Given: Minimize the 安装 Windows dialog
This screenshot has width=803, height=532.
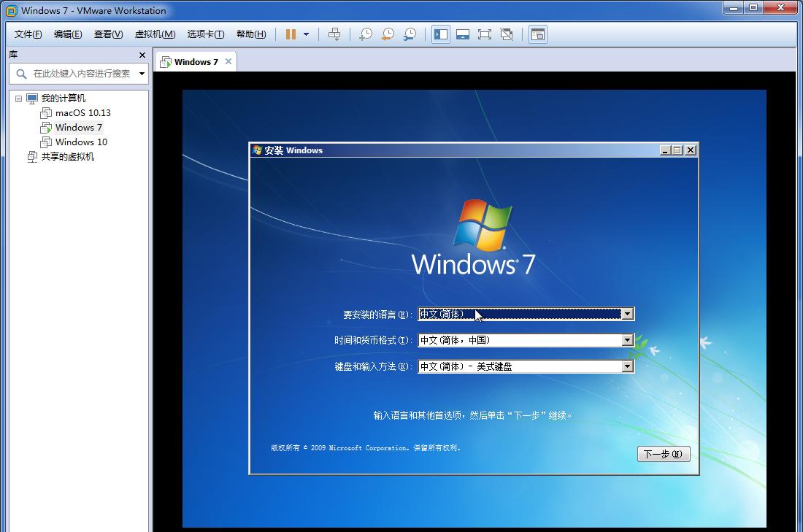Looking at the screenshot, I should (665, 150).
